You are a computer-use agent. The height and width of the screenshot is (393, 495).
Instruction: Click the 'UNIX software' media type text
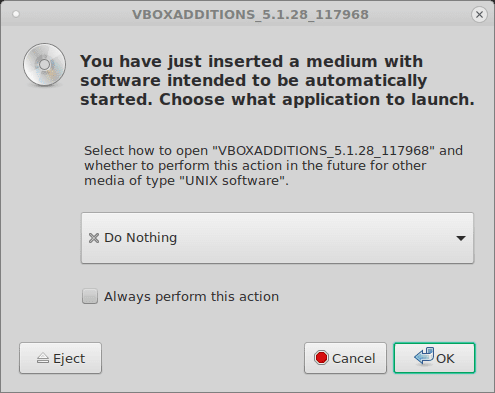click(232, 181)
